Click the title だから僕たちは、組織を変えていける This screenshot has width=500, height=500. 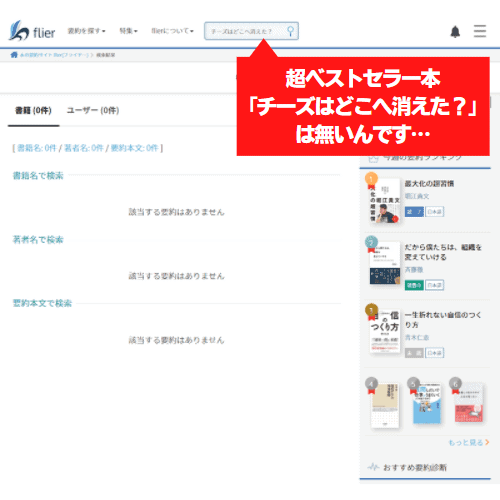point(443,252)
